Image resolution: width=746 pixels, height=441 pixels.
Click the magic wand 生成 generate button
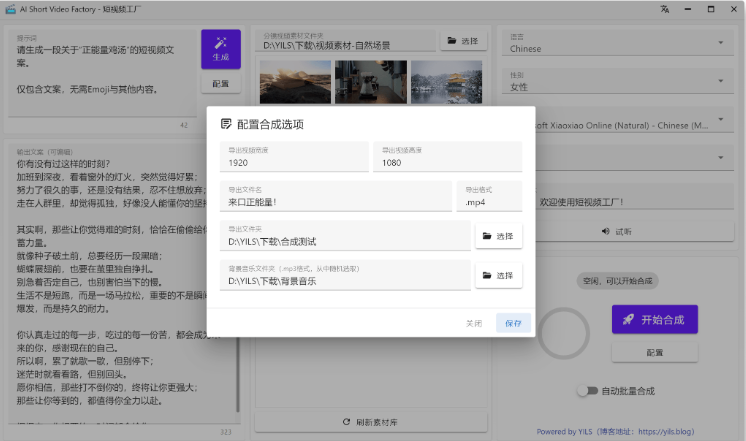220,49
